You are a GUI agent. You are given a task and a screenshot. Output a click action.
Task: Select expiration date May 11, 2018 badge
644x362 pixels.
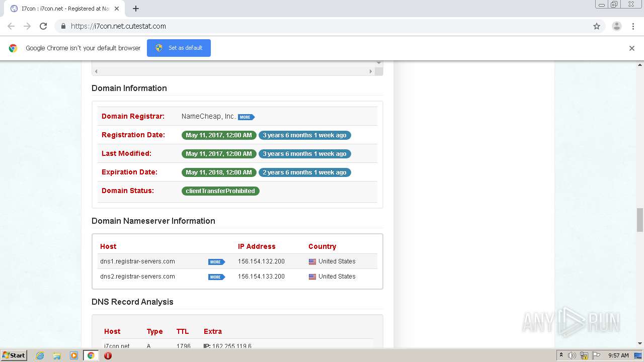coord(219,172)
